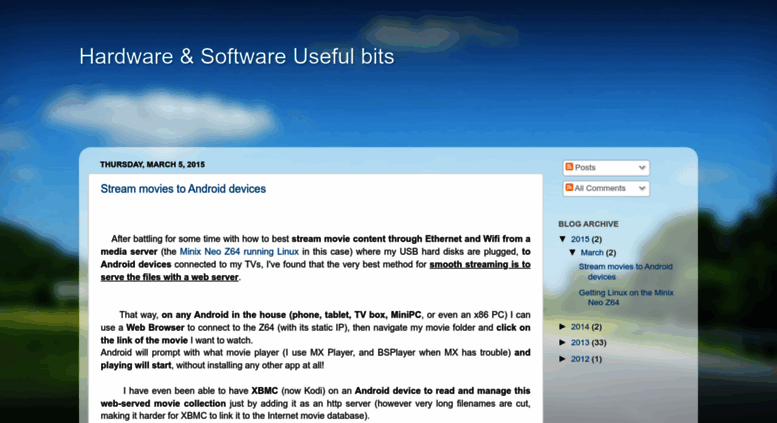Image resolution: width=777 pixels, height=423 pixels.
Task: Click the underlined smooth streaming sentence
Action: (x=315, y=271)
